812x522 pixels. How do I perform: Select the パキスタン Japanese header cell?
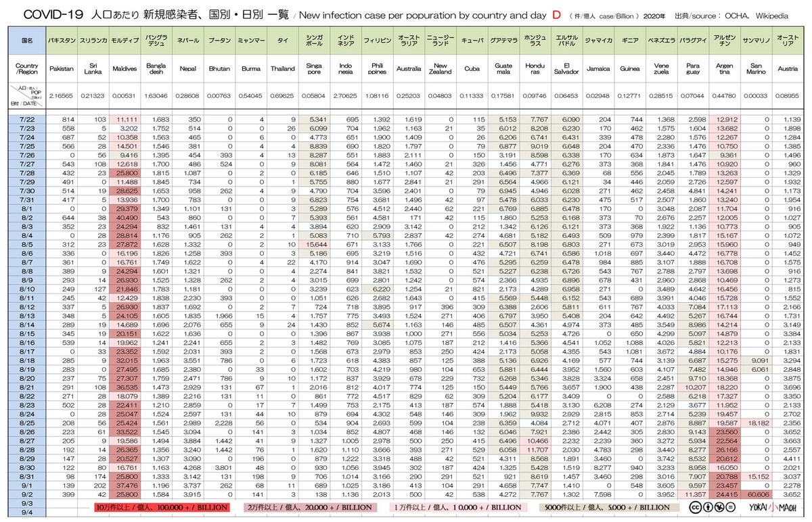coord(61,41)
